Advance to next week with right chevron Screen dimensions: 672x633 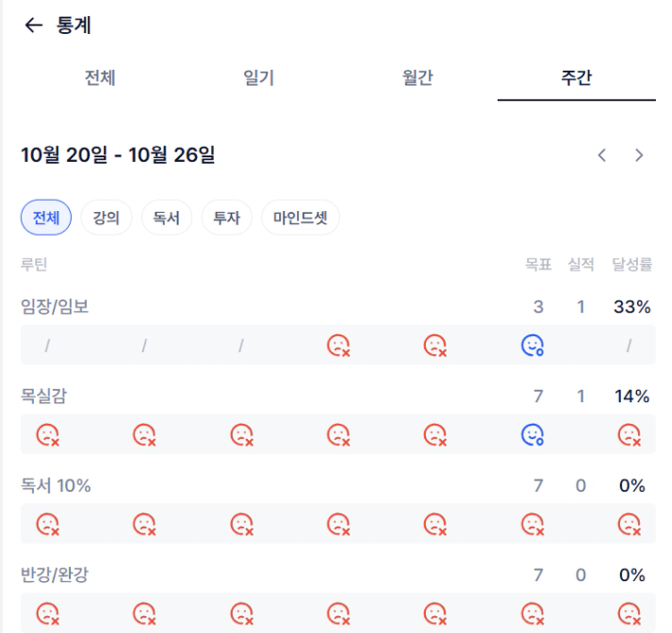639,155
